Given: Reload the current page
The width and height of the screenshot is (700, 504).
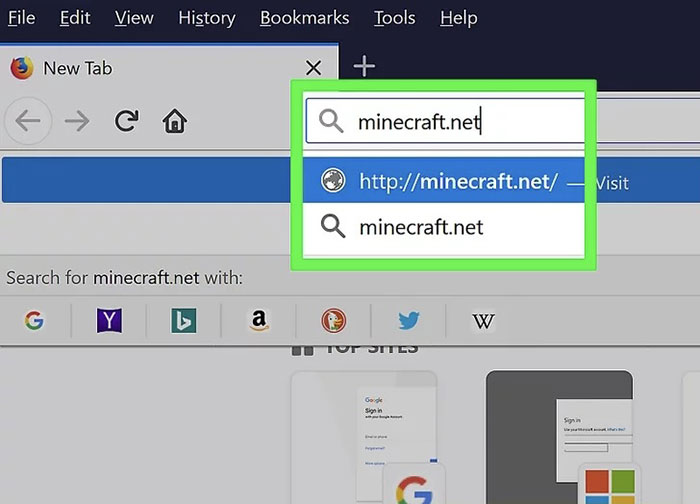Looking at the screenshot, I should [x=126, y=121].
